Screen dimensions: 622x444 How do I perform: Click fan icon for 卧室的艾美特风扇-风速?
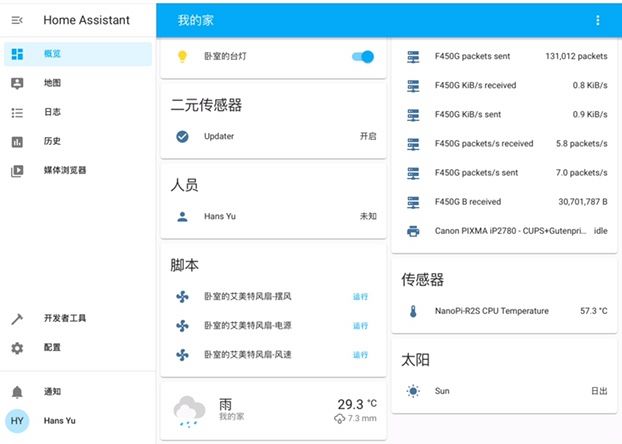coord(182,355)
